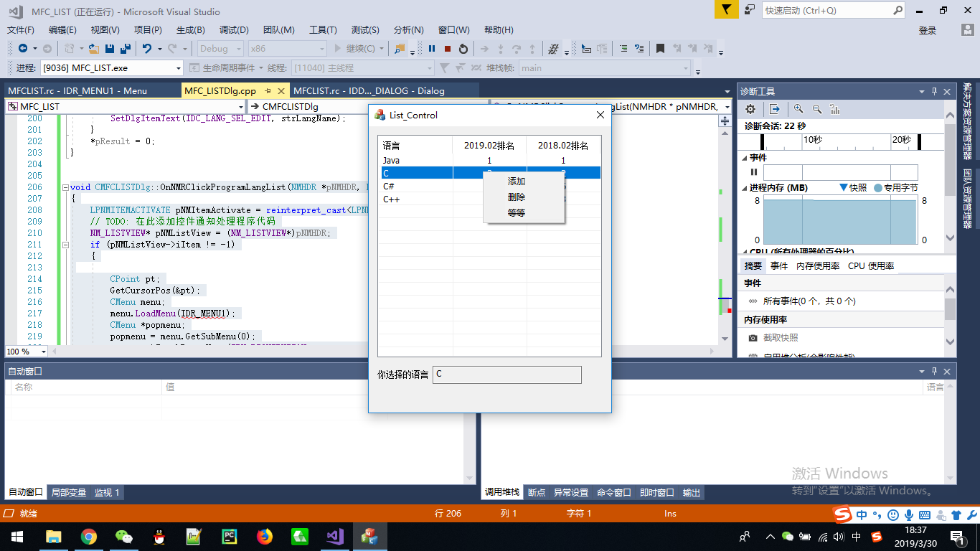Screen dimensions: 980x551
Task: Open the 文件(F) menu
Action: pyautogui.click(x=21, y=29)
